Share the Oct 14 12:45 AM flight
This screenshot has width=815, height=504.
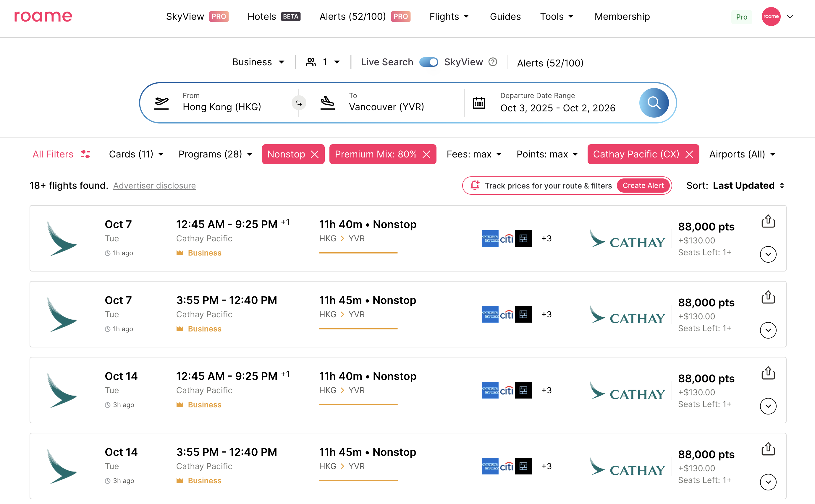pyautogui.click(x=768, y=373)
